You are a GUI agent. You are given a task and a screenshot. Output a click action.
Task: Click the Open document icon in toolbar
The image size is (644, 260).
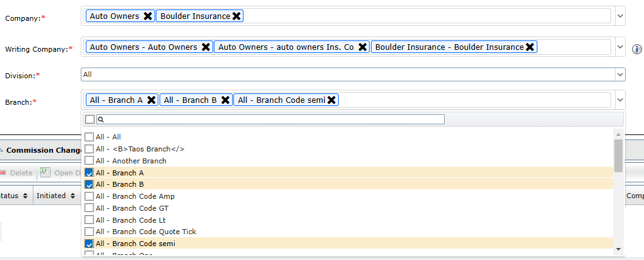click(x=45, y=172)
